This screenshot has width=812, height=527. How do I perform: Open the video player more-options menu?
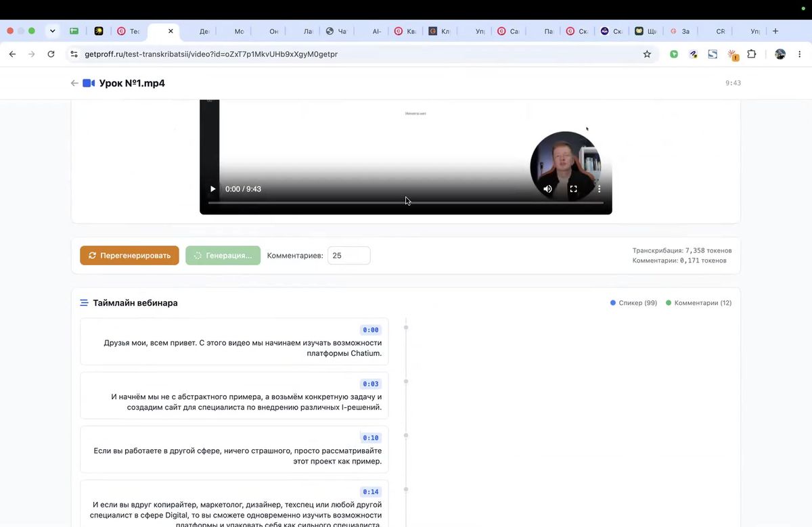[599, 189]
